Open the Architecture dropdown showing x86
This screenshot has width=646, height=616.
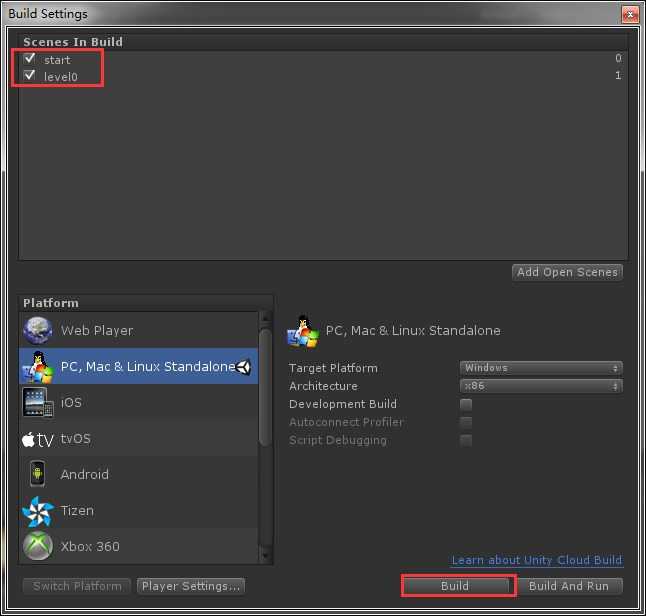tap(541, 386)
